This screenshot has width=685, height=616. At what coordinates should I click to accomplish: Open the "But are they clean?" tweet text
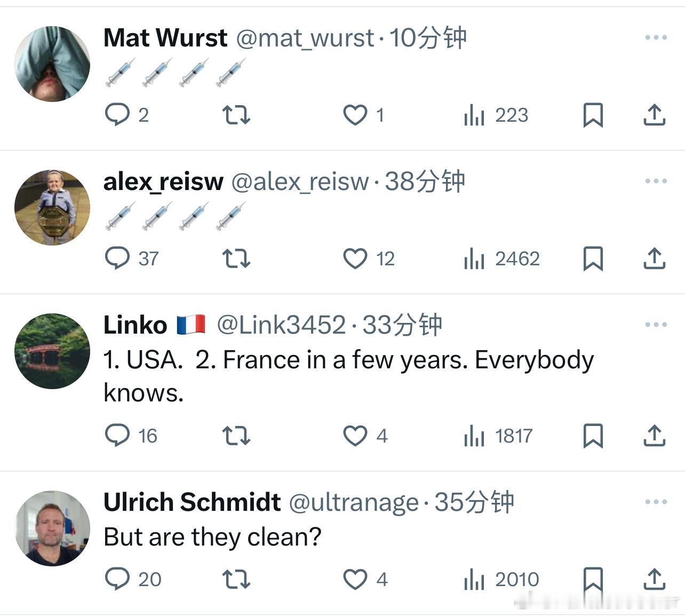tap(212, 537)
